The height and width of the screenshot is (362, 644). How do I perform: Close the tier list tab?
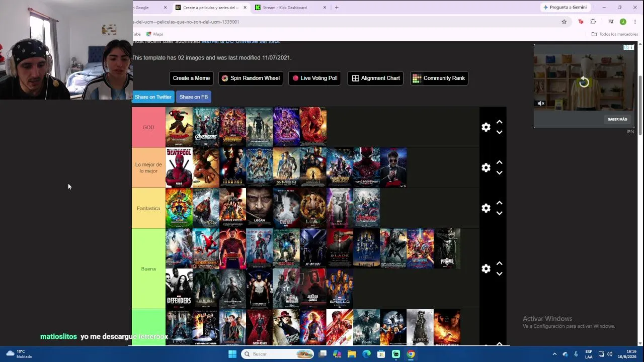245,8
